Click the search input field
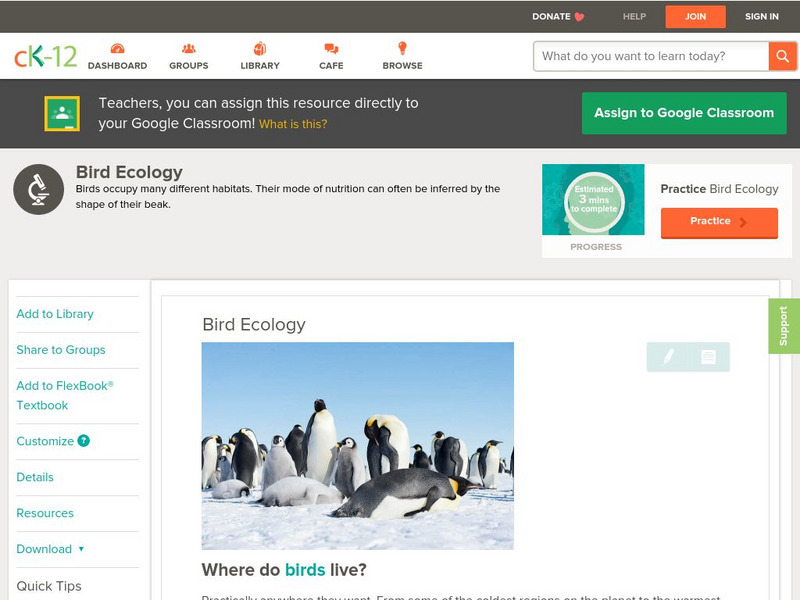 tap(651, 56)
